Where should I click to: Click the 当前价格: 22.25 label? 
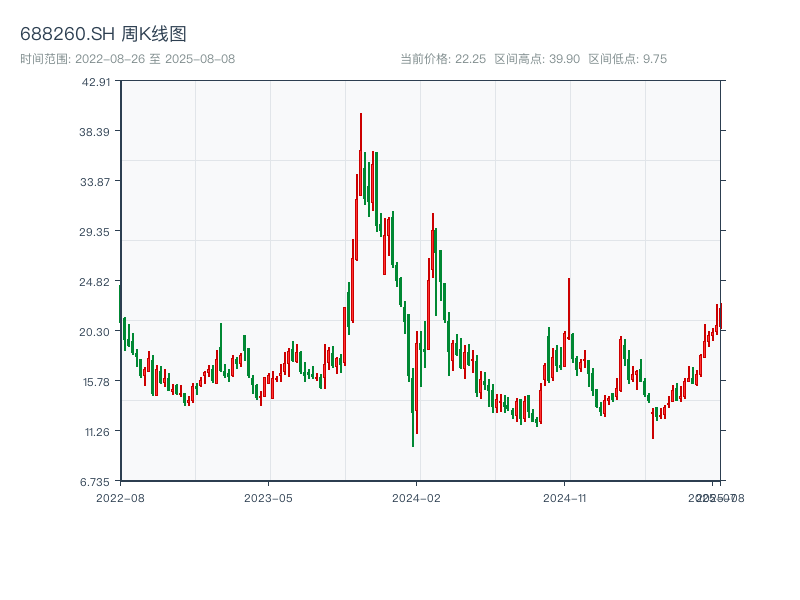tap(443, 59)
